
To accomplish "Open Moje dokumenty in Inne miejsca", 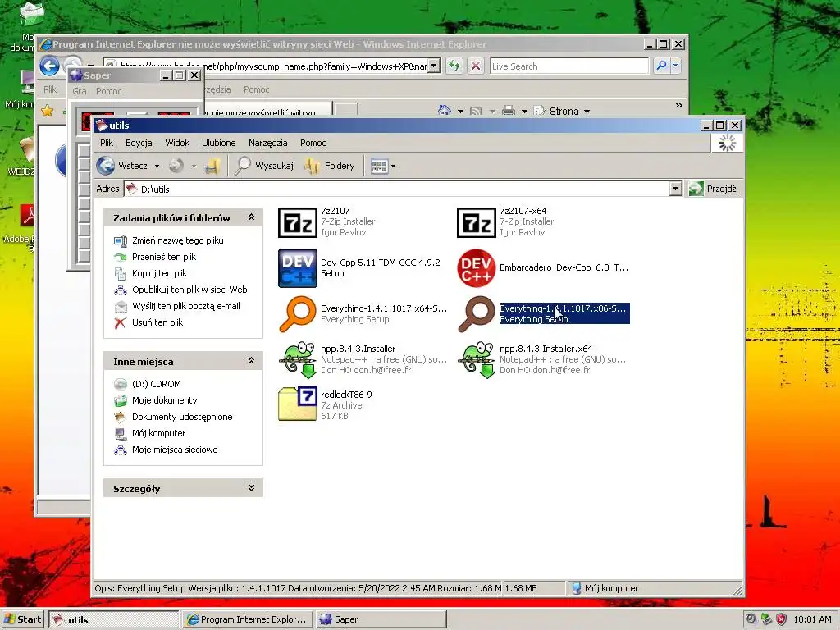I will click(x=164, y=400).
